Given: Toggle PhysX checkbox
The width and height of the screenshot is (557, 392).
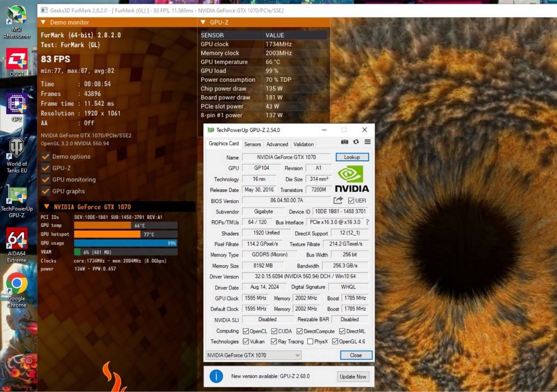Looking at the screenshot, I should pyautogui.click(x=310, y=341).
